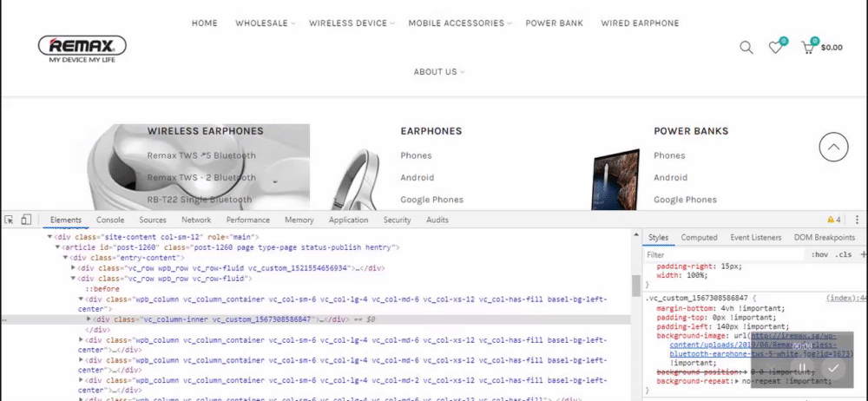Open the Power Bank menu item
Image resolution: width=868 pixels, height=401 pixels.
554,23
